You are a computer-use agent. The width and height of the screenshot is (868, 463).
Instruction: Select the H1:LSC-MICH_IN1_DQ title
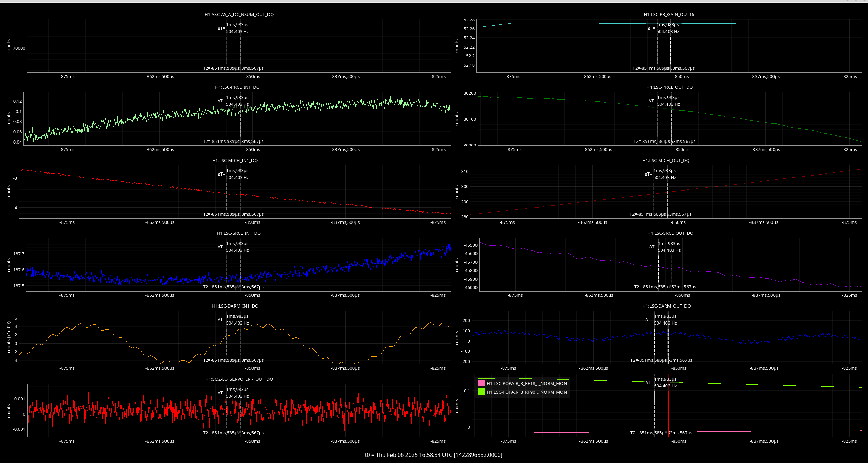[235, 161]
